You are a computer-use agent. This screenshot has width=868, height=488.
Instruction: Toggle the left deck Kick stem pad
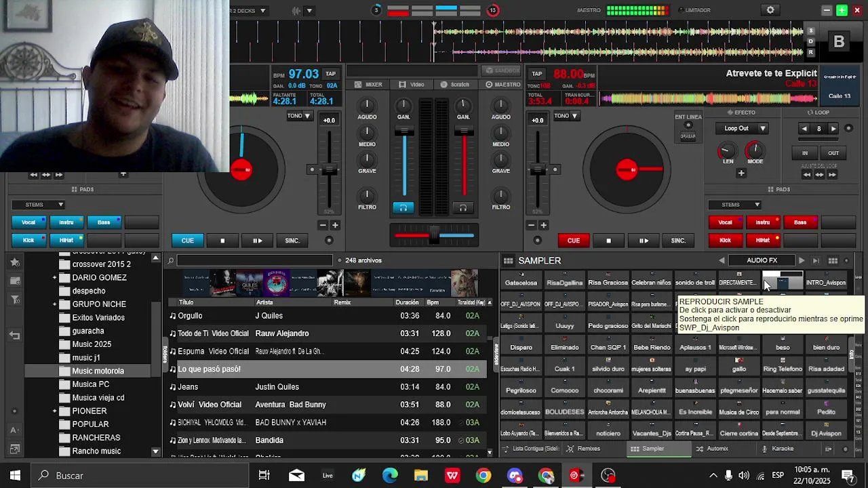click(x=28, y=240)
